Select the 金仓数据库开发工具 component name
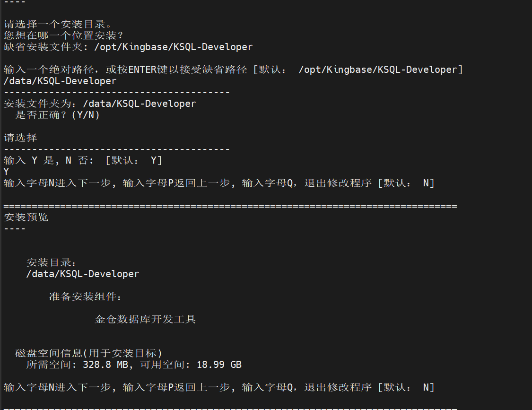Screen dimensions: 532x410 (x=145, y=319)
